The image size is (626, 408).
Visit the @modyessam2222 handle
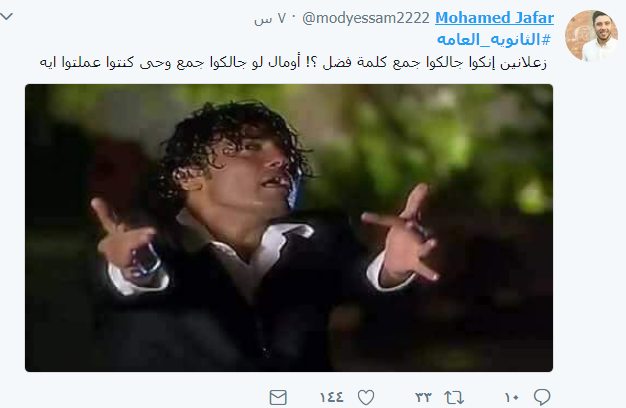pyautogui.click(x=366, y=18)
